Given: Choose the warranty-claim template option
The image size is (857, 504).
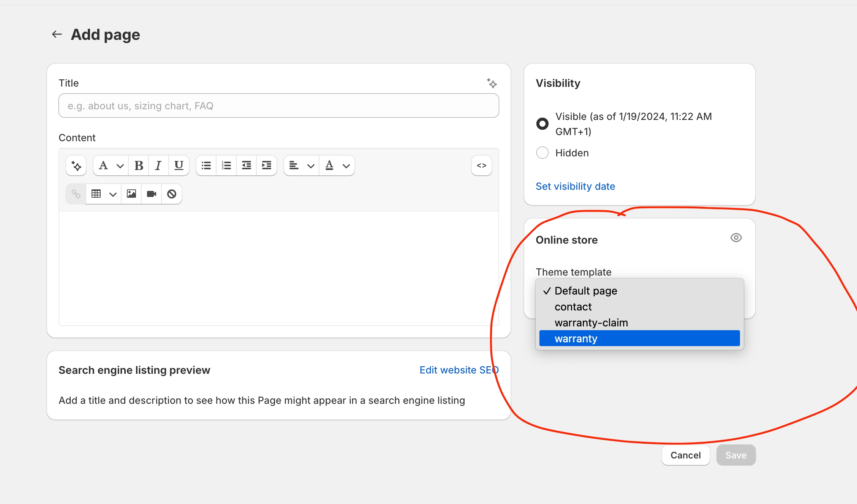Looking at the screenshot, I should pyautogui.click(x=591, y=323).
